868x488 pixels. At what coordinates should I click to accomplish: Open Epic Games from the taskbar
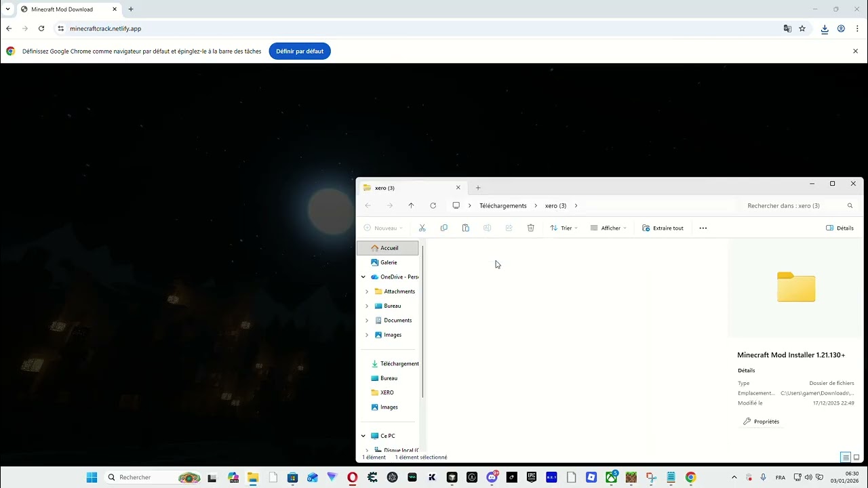pos(532,477)
